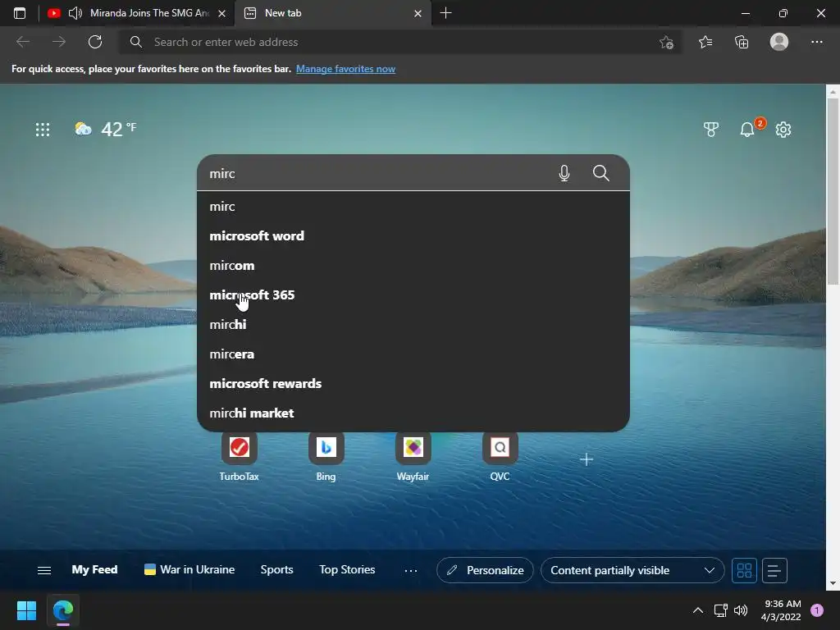Open the 9:36 AM clock and calendar
The height and width of the screenshot is (630, 840).
pyautogui.click(x=781, y=610)
